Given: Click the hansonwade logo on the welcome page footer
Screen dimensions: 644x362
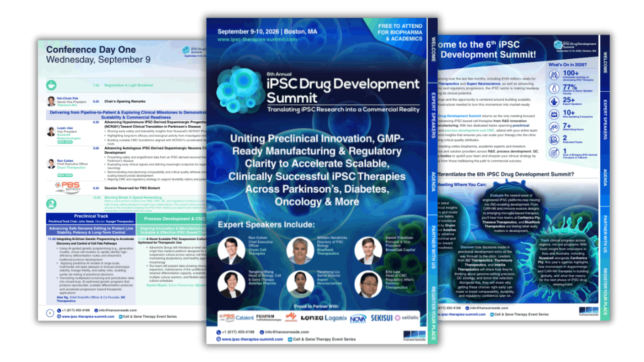Looking at the screenshot, I should pos(589,311).
